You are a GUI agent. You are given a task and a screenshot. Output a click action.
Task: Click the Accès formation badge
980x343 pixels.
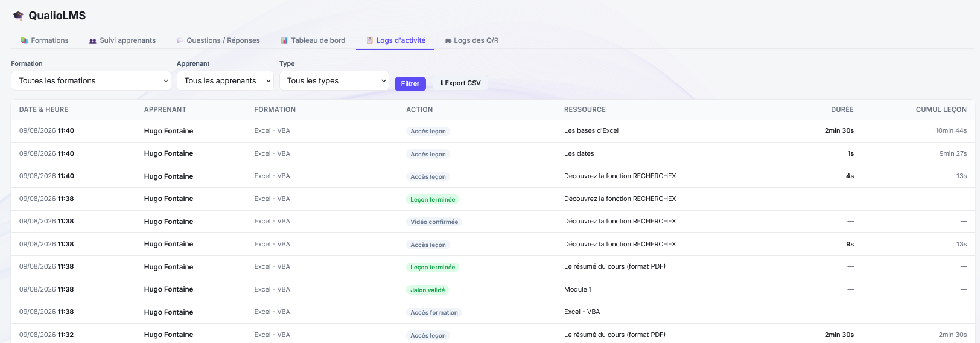434,313
